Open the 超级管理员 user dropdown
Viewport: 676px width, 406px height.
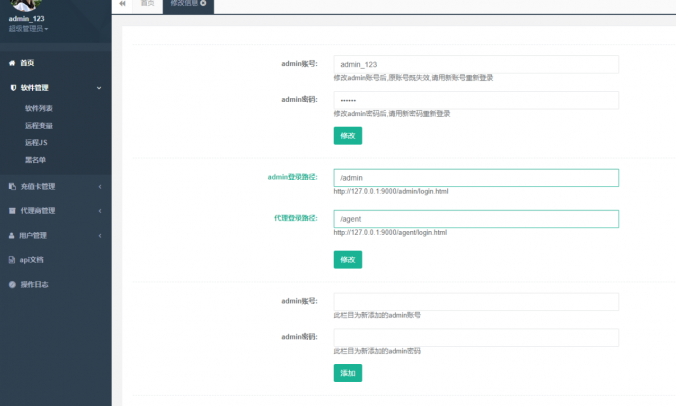[x=28, y=29]
